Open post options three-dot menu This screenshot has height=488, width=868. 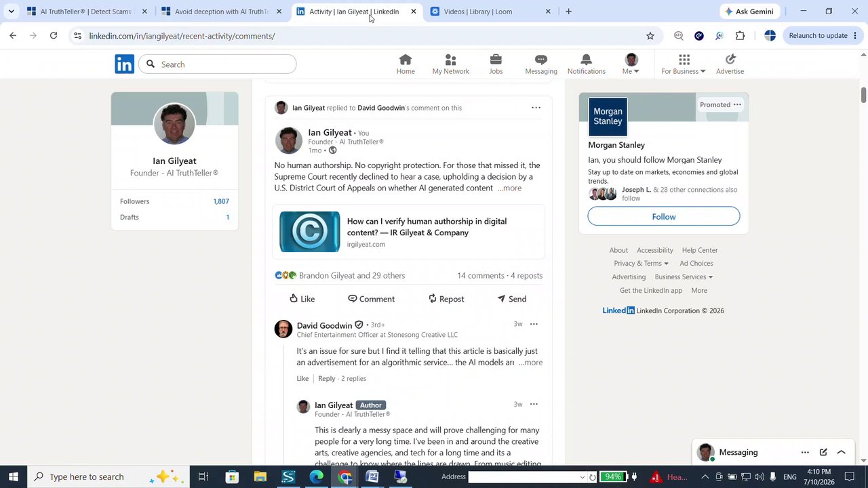(536, 108)
